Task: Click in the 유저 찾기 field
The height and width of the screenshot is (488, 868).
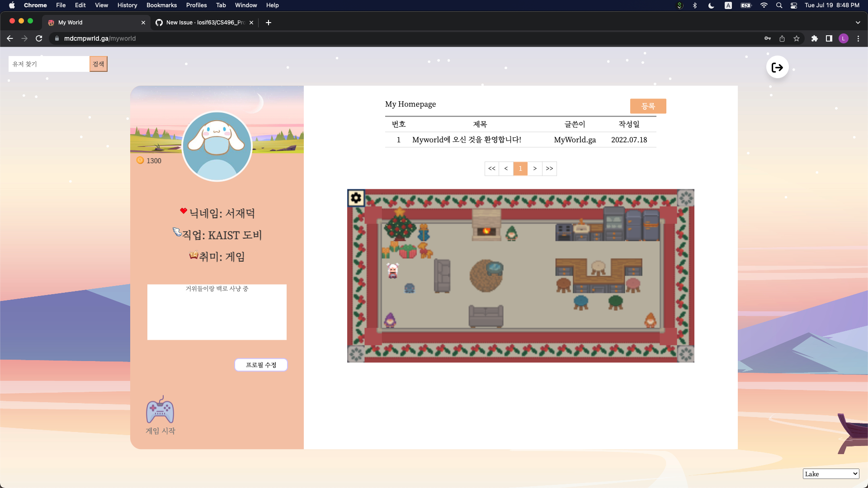Action: point(49,64)
